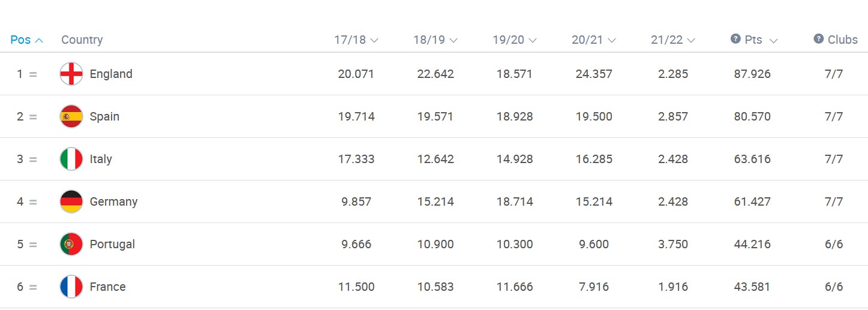
Task: Toggle Pos column sort order
Action: pos(27,40)
